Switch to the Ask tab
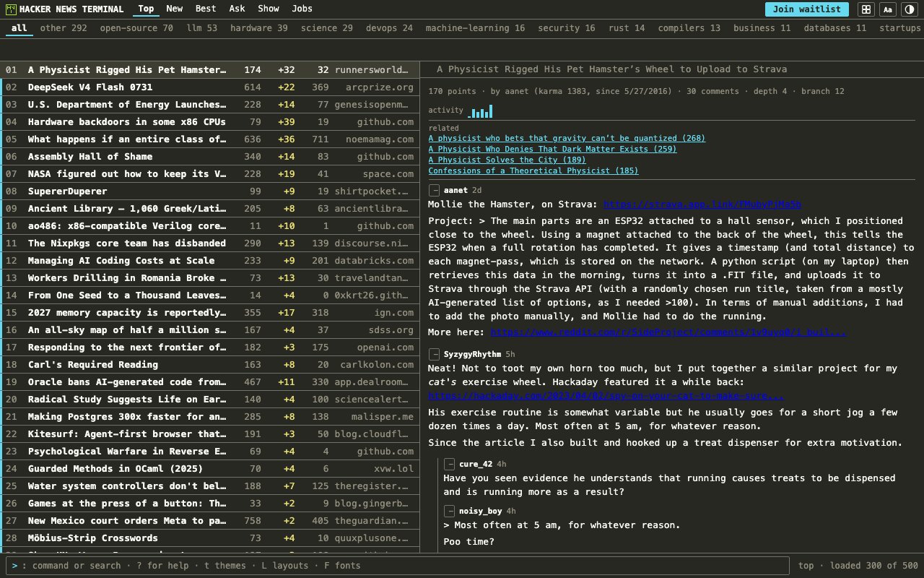924x578 pixels. coord(237,9)
